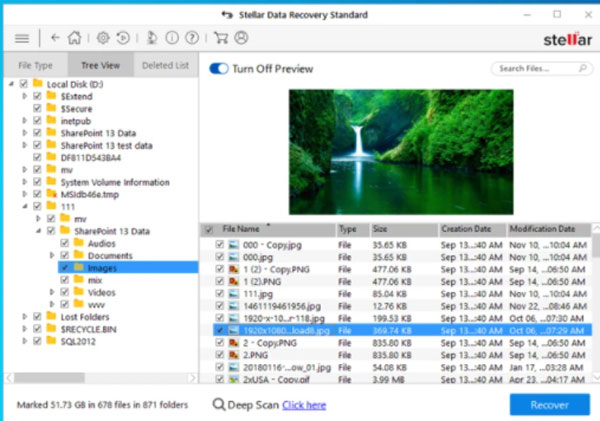Uncheck the Documents folder checkbox
The image size is (600, 421).
(x=65, y=255)
